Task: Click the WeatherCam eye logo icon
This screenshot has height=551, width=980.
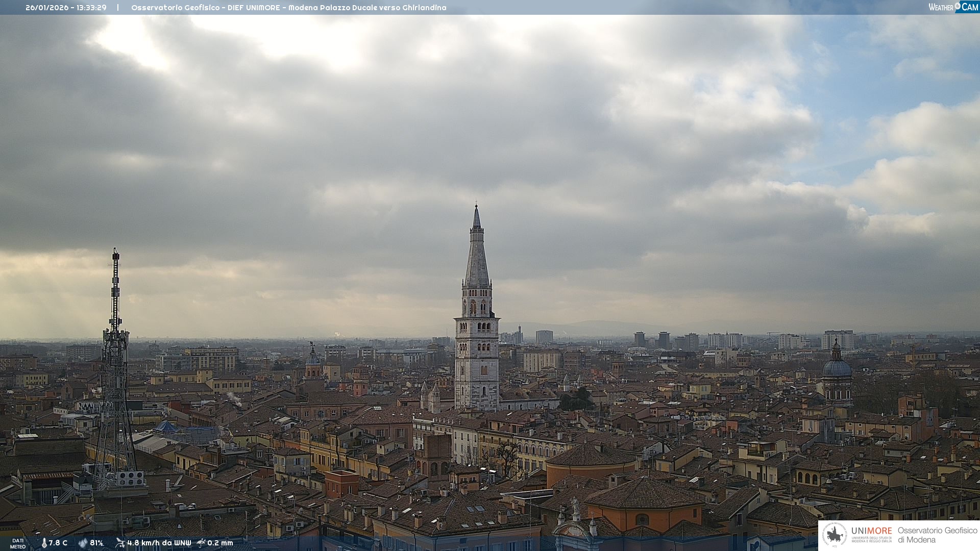Action: pos(958,6)
